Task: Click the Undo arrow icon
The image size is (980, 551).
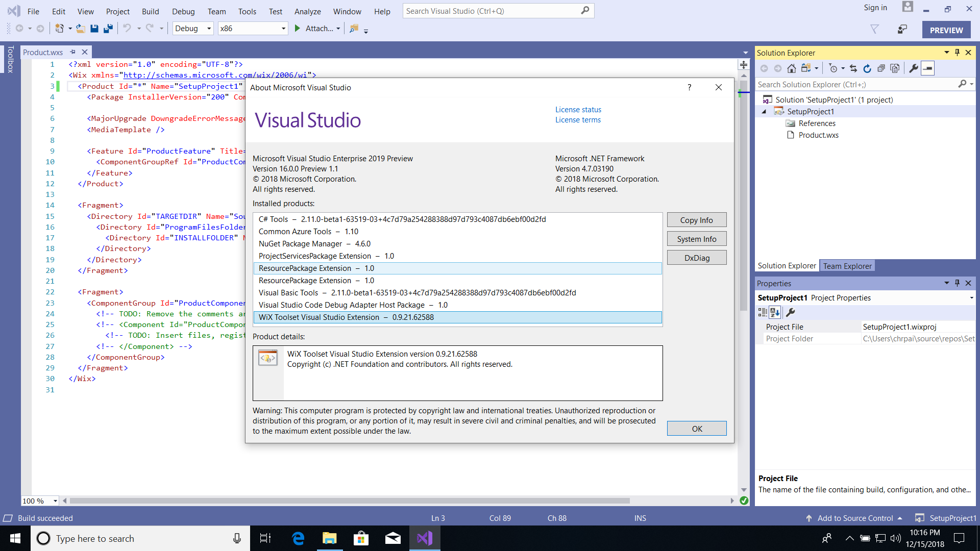Action: 127,28
